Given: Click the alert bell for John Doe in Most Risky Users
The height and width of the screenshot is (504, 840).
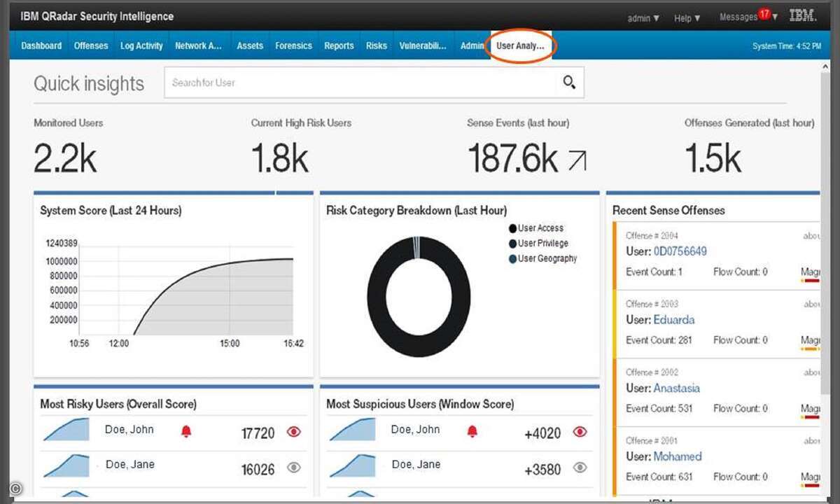Looking at the screenshot, I should point(186,432).
